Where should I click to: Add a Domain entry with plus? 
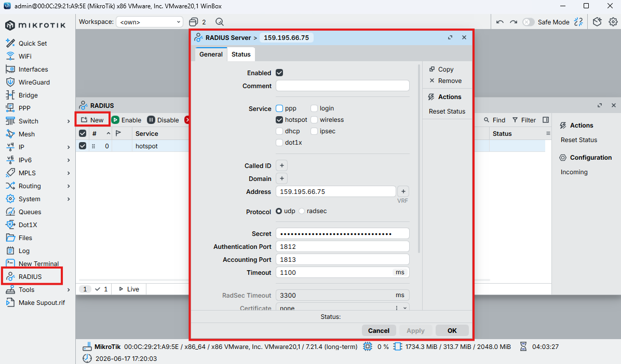tap(281, 178)
